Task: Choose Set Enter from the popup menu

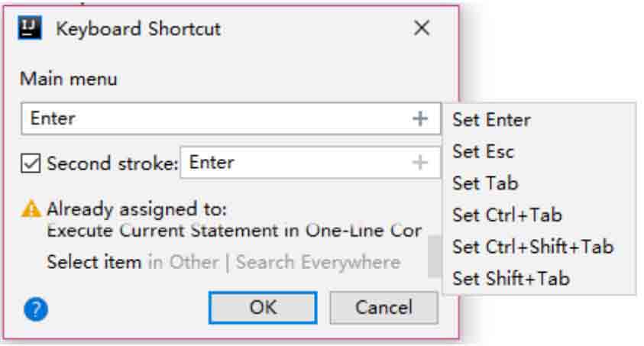Action: [491, 120]
